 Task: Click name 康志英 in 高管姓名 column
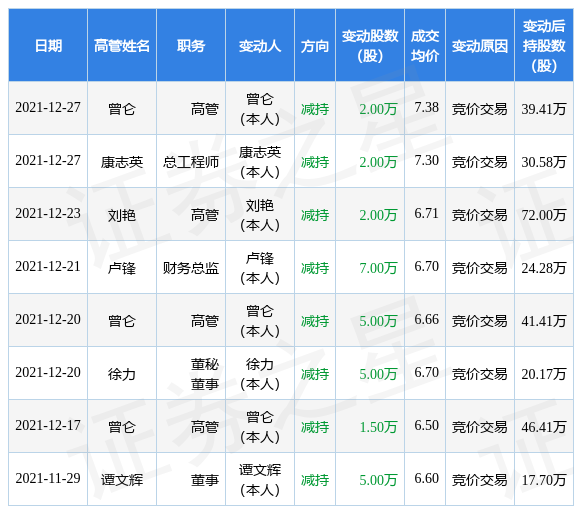click(122, 162)
